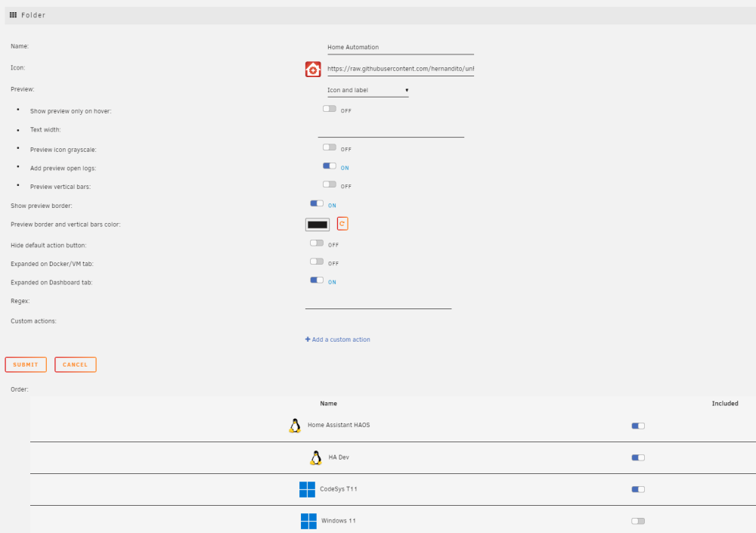Click the red Home Automation folder icon
The image size is (756, 533).
click(313, 69)
